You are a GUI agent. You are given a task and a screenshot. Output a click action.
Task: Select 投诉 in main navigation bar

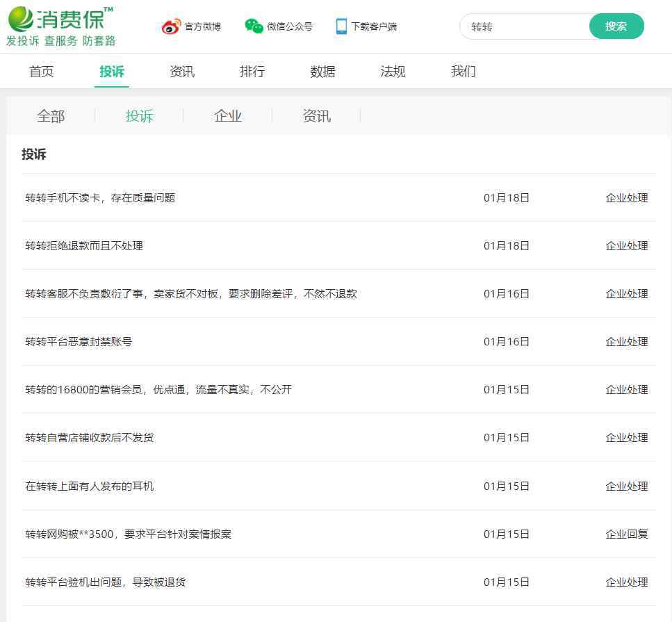coord(112,71)
